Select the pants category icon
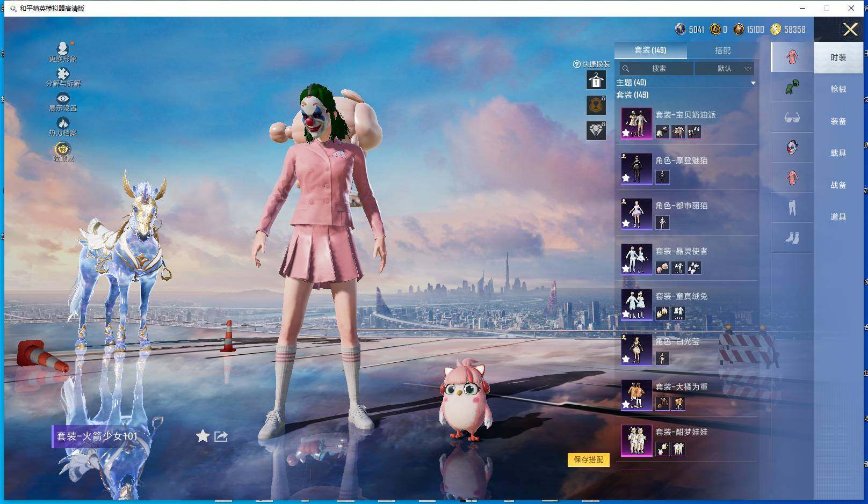The width and height of the screenshot is (868, 504). coord(792,207)
